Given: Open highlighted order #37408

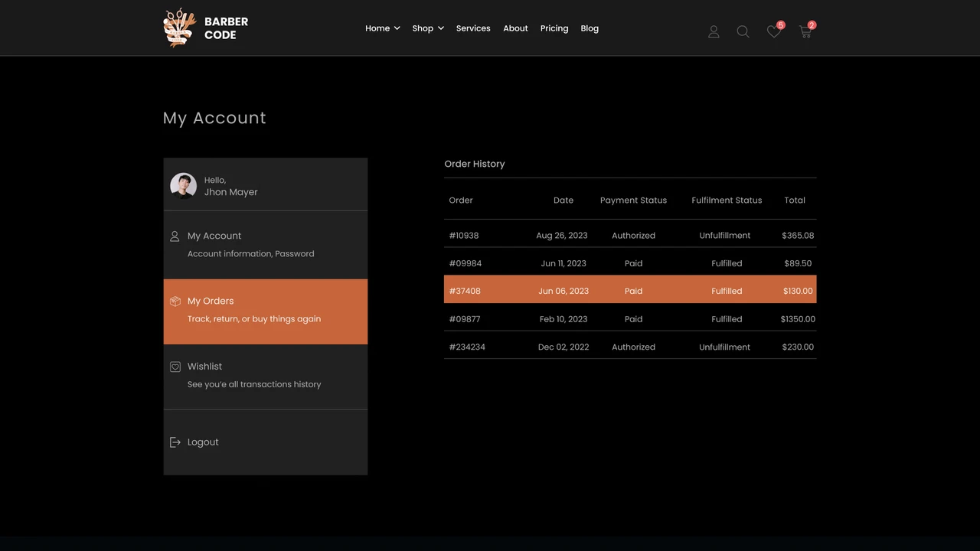Looking at the screenshot, I should 465,291.
